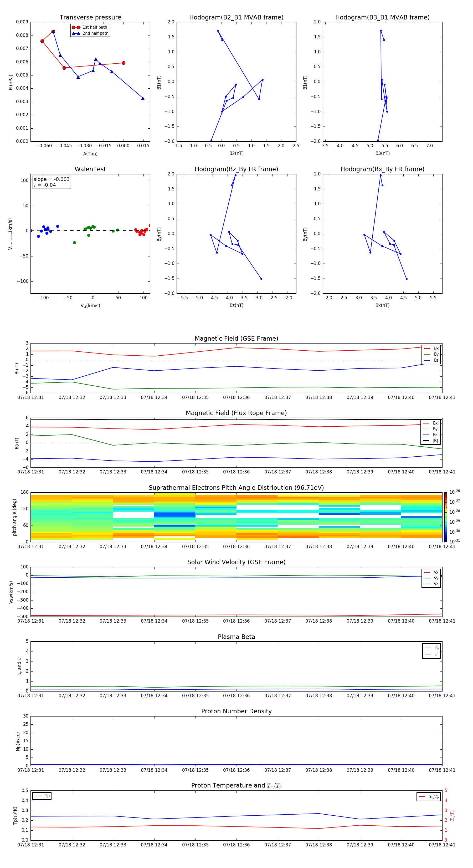Screen dimensions: 473x868
Task: Click the "Tp(10^6K)" axis label
Action: tap(15, 815)
